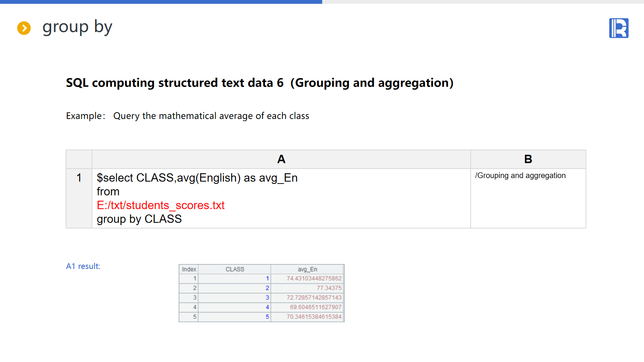Click the SQL computing structured text data heading
This screenshot has width=644, height=362.
(x=260, y=83)
